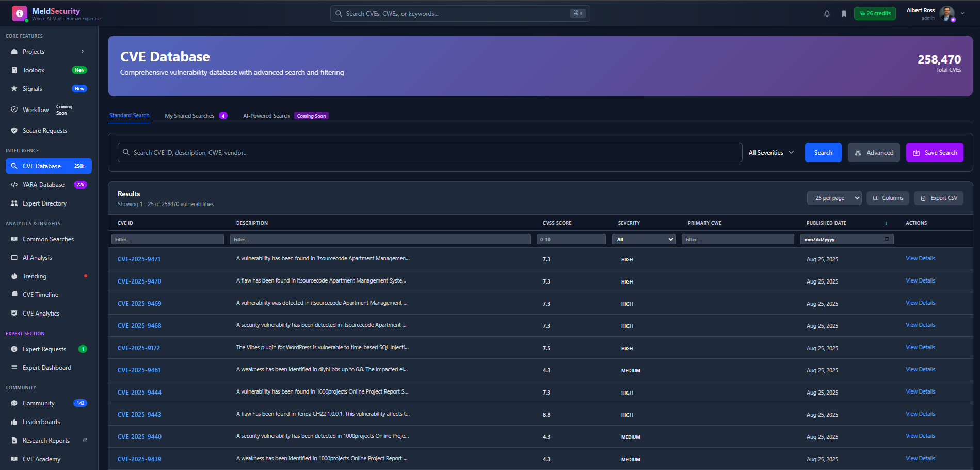
Task: Click the Save Search button
Action: 935,152
